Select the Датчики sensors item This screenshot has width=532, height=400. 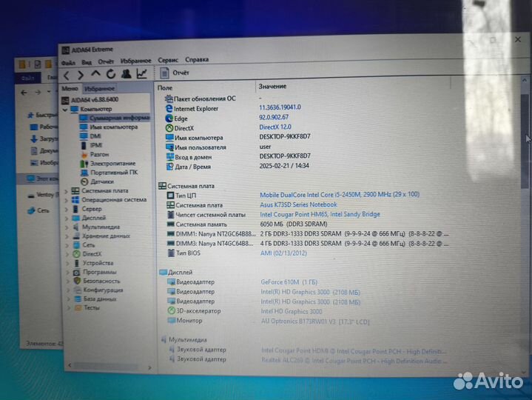click(102, 181)
